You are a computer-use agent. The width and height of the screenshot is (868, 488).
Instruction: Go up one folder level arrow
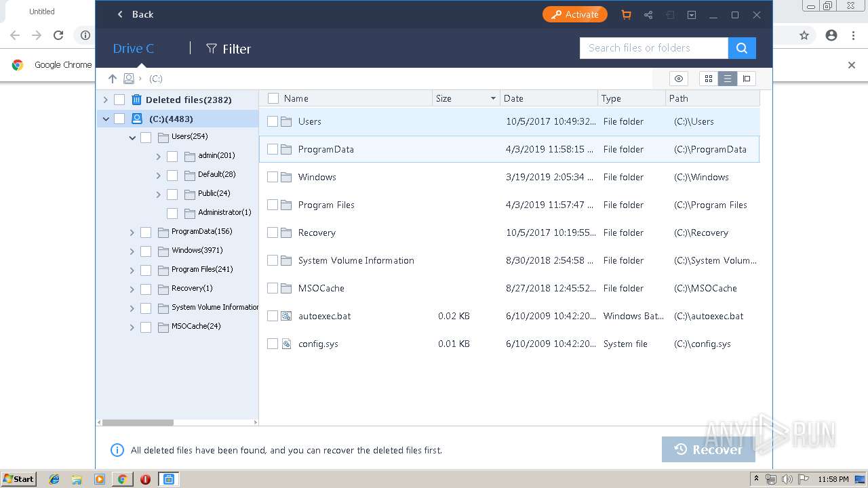113,79
